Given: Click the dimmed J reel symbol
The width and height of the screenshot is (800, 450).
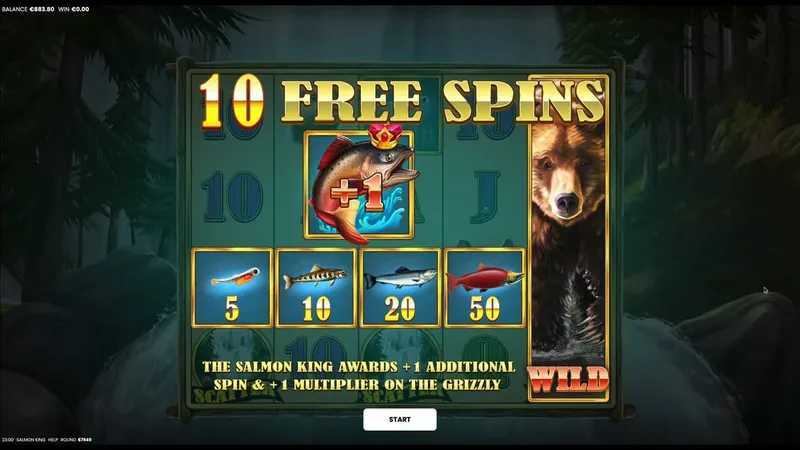Looking at the screenshot, I should point(484,196).
